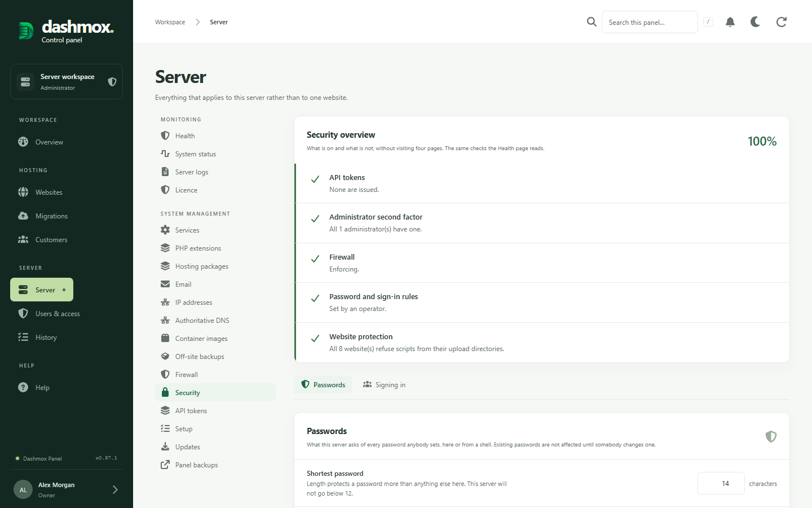Click the Customers people icon
Image resolution: width=812 pixels, height=508 pixels.
[x=23, y=239]
